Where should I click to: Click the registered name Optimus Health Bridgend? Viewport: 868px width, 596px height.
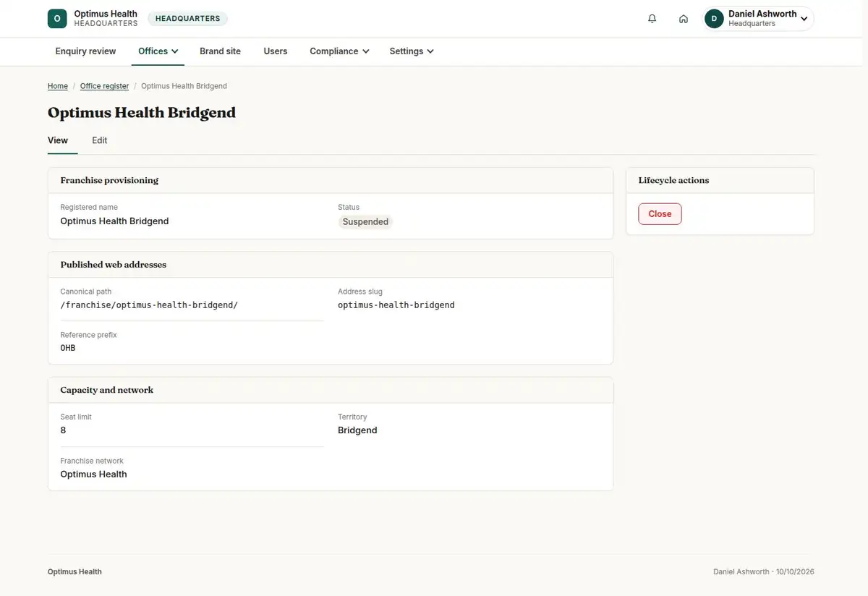114,221
